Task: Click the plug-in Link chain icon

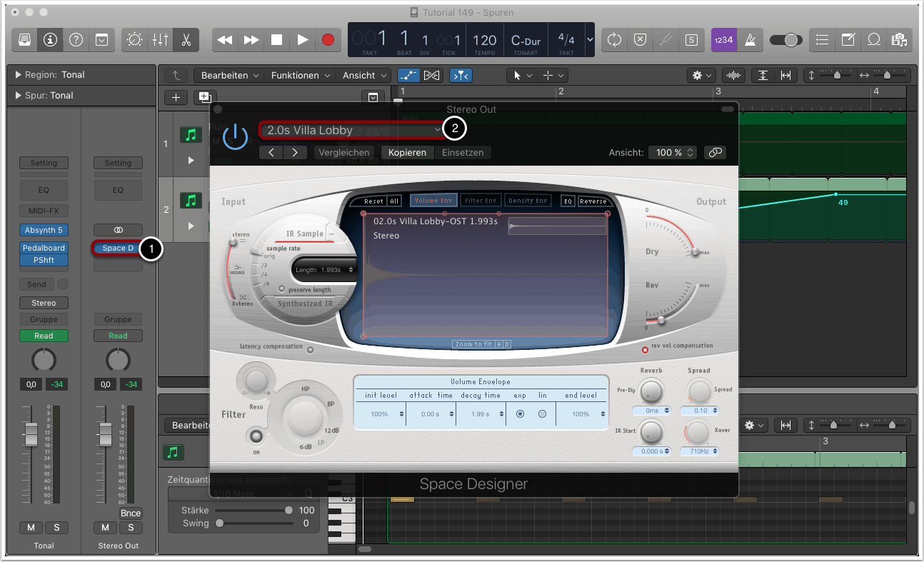Action: (714, 152)
